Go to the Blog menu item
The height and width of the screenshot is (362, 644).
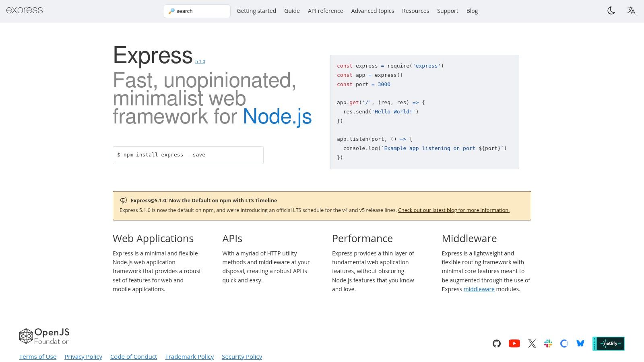click(472, 11)
